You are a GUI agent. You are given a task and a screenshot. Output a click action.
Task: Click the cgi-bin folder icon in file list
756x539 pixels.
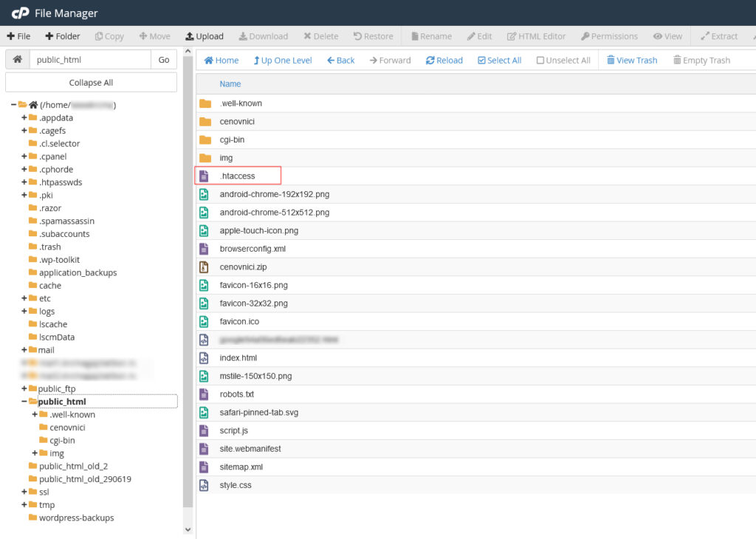205,140
